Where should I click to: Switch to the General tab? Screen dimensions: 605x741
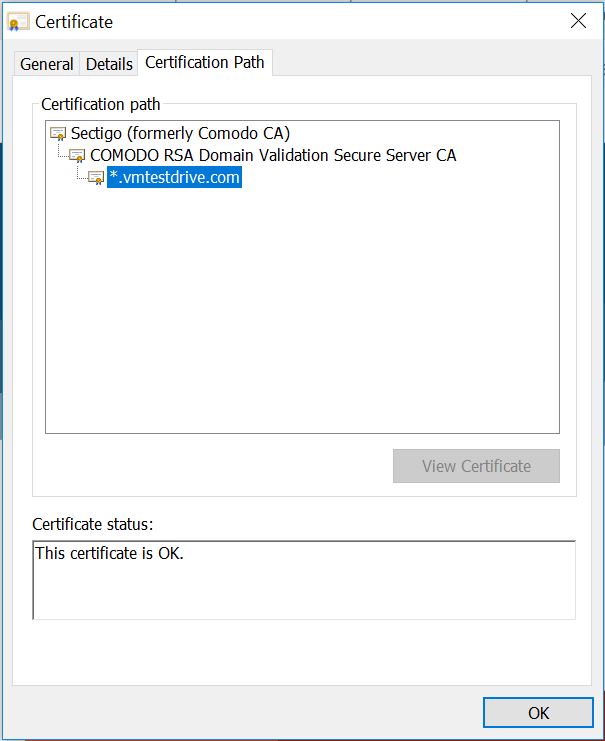(x=47, y=64)
